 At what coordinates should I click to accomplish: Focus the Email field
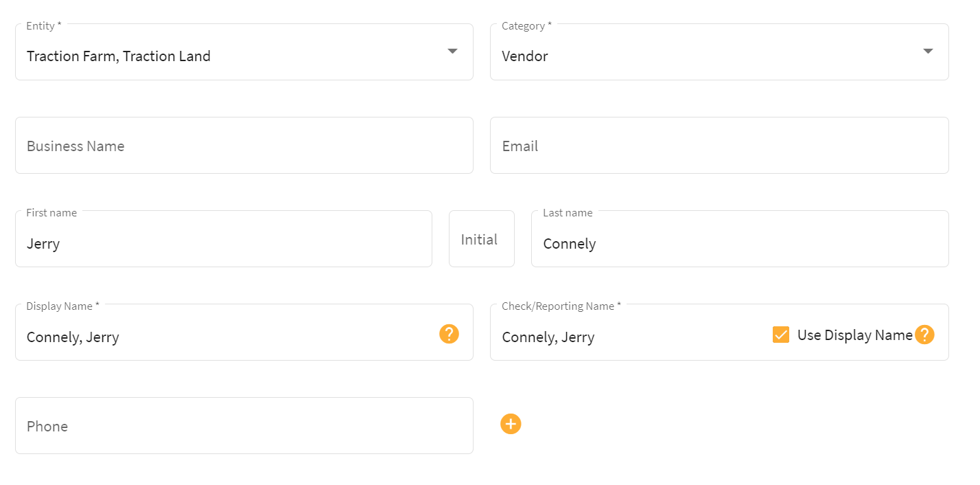tap(719, 146)
